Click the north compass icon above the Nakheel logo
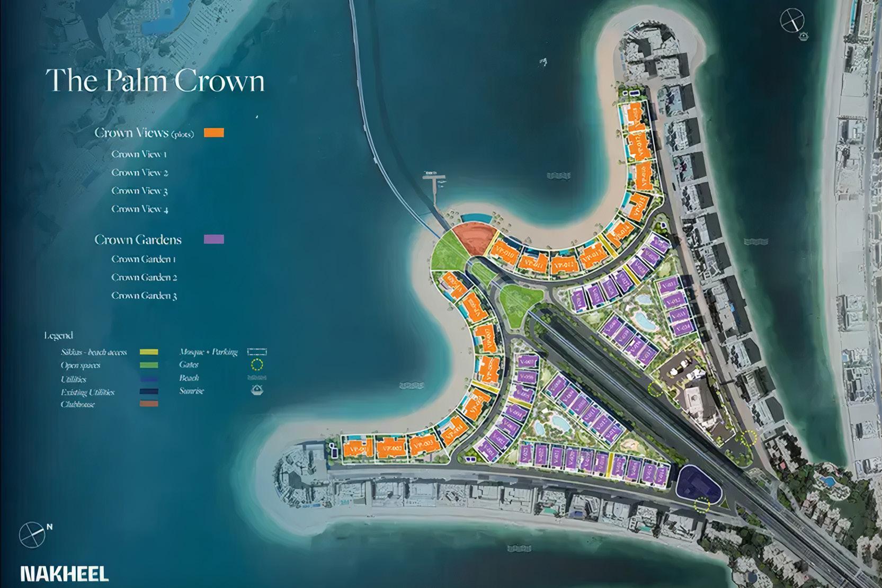The width and height of the screenshot is (882, 588). click(33, 535)
